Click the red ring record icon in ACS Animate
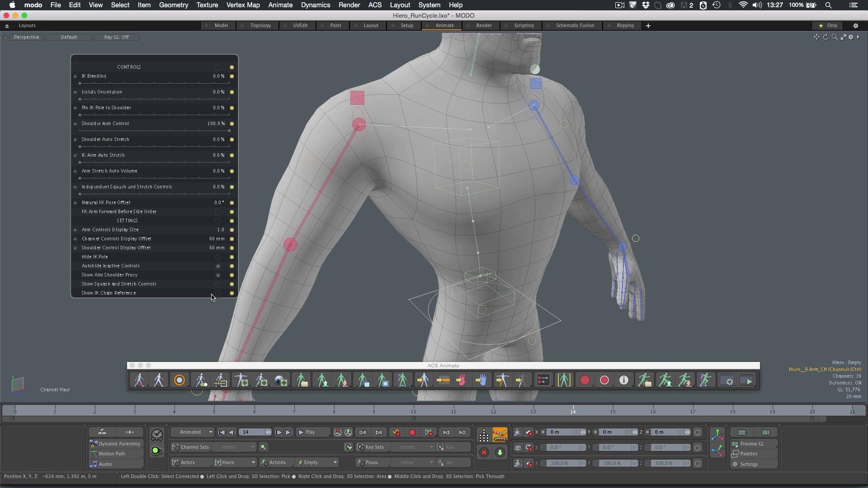This screenshot has height=488, width=868. pyautogui.click(x=604, y=380)
